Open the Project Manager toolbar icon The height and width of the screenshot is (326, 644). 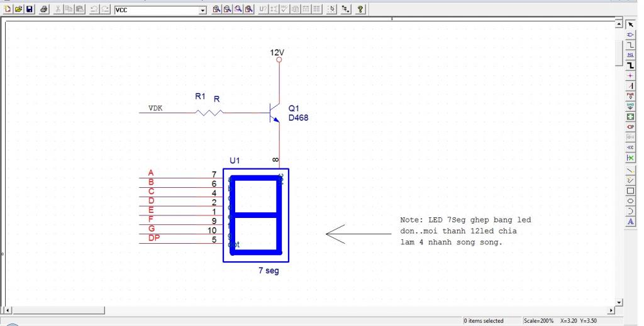346,9
